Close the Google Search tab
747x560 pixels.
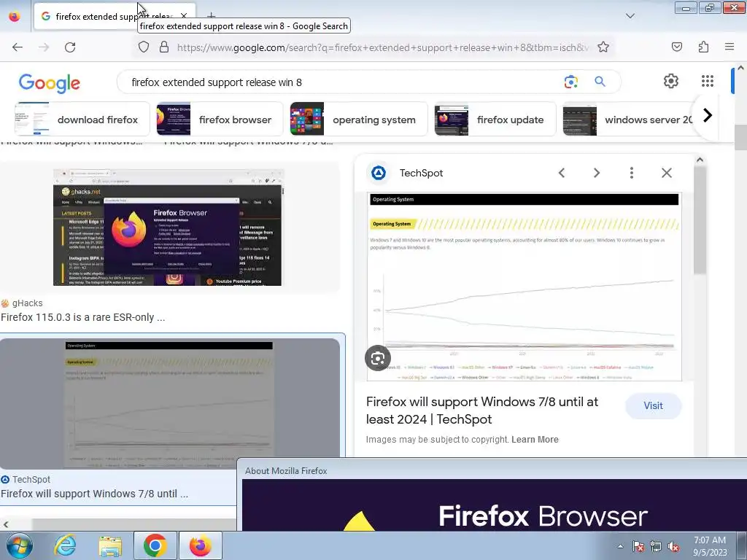coord(184,16)
